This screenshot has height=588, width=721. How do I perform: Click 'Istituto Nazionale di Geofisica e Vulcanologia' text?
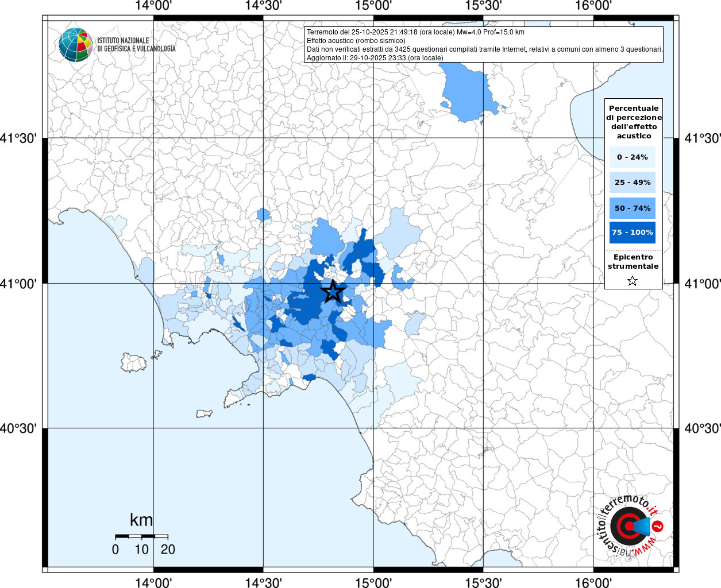pyautogui.click(x=136, y=45)
